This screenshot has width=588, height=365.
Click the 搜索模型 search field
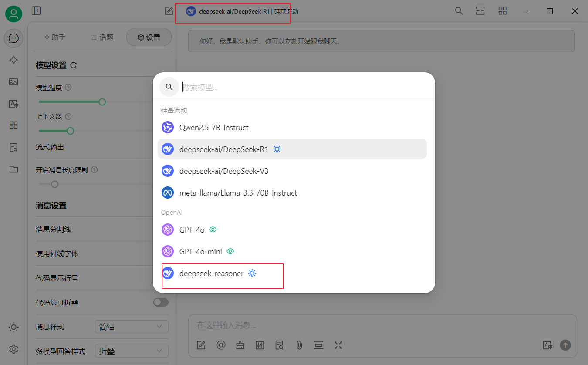click(x=305, y=87)
